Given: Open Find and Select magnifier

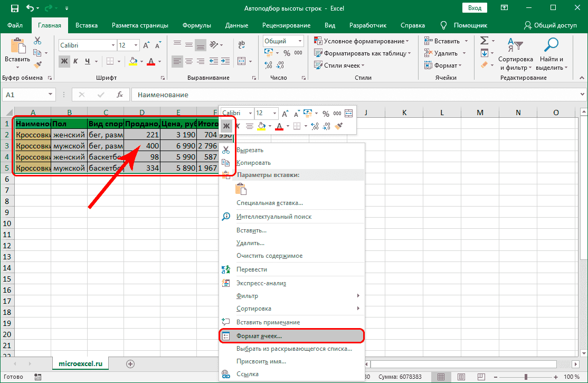Looking at the screenshot, I should [552, 45].
